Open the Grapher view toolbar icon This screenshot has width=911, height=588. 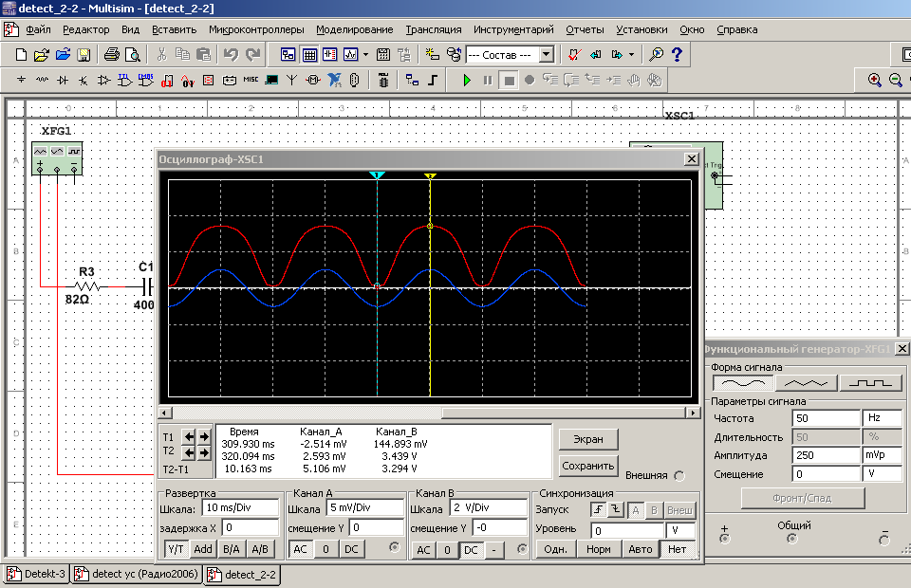351,54
